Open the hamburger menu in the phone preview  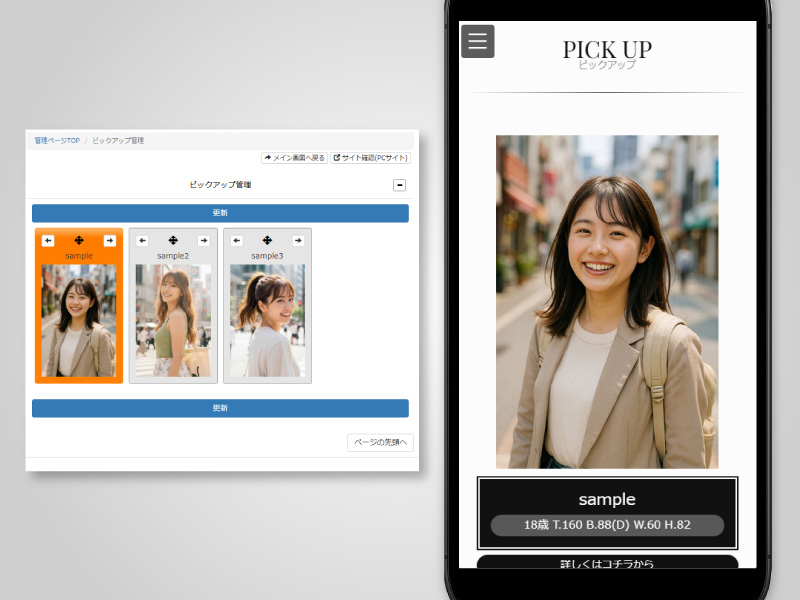point(477,41)
